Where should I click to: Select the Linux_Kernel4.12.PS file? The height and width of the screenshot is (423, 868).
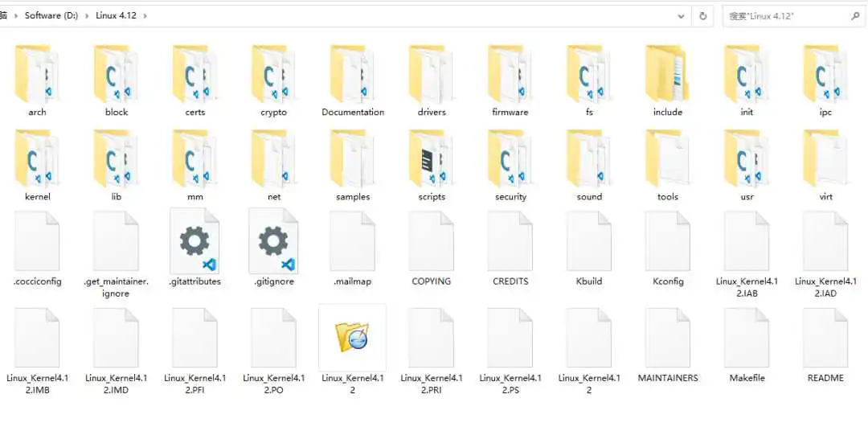point(510,350)
